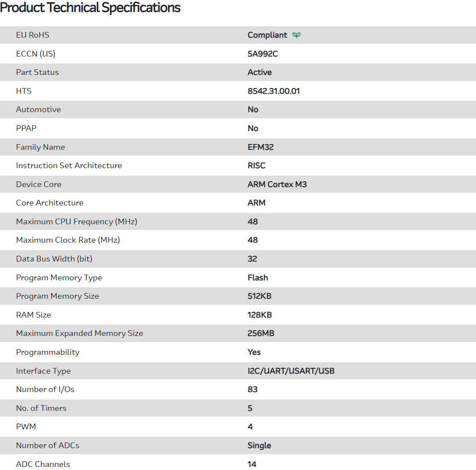Select the Maximum CPU Frequency label
Viewport: 476px width, 470px height.
[x=77, y=222]
